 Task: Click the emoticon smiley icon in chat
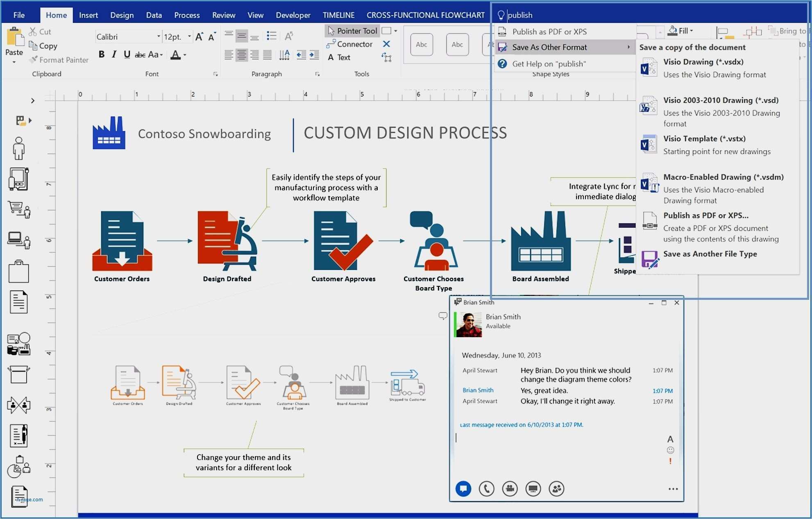(x=670, y=450)
